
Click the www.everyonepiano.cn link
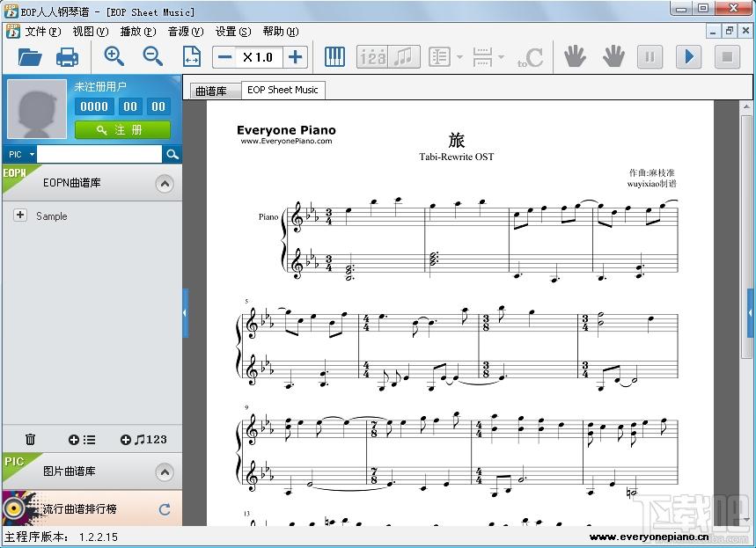649,537
